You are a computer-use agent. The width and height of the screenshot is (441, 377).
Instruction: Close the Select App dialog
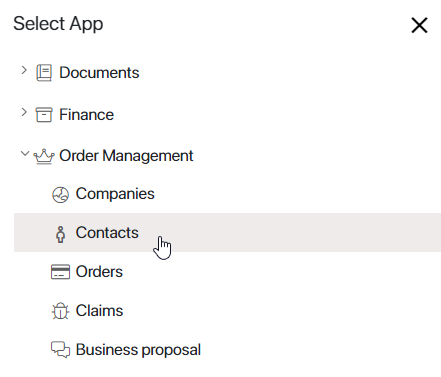(x=419, y=25)
